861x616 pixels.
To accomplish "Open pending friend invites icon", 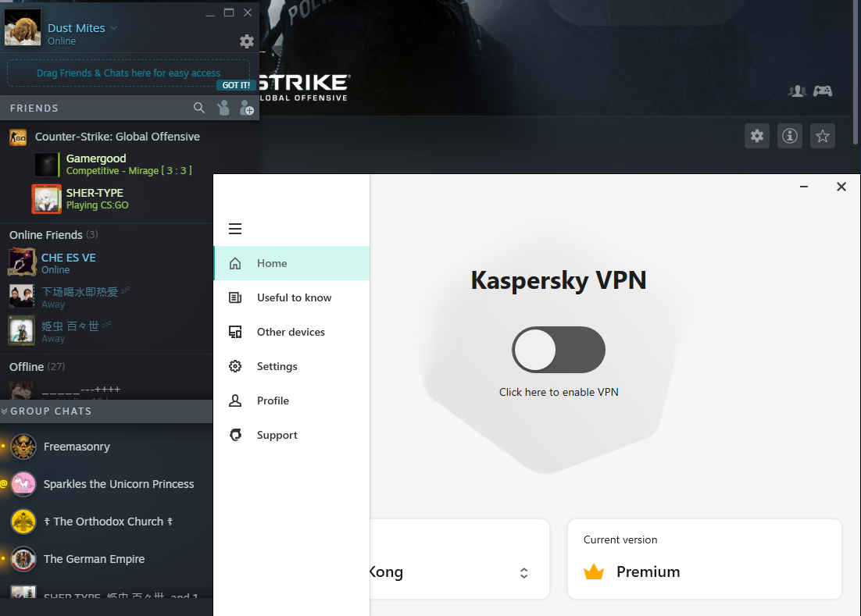I will pos(223,108).
